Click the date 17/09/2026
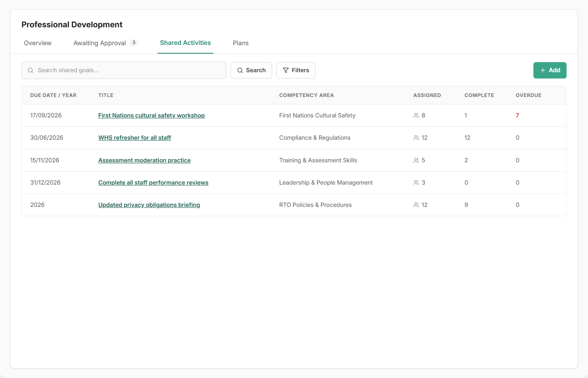Viewport: 588px width, 378px height. coord(46,116)
